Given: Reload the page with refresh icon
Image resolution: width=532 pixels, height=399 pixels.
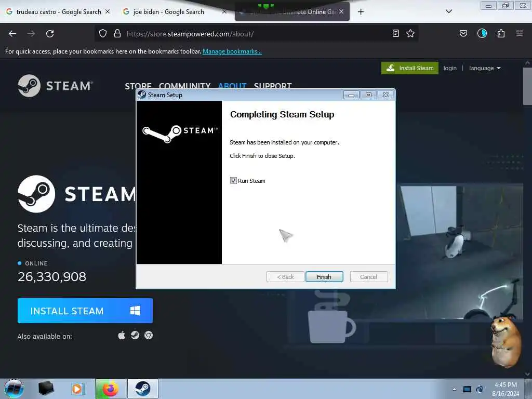Looking at the screenshot, I should (50, 34).
